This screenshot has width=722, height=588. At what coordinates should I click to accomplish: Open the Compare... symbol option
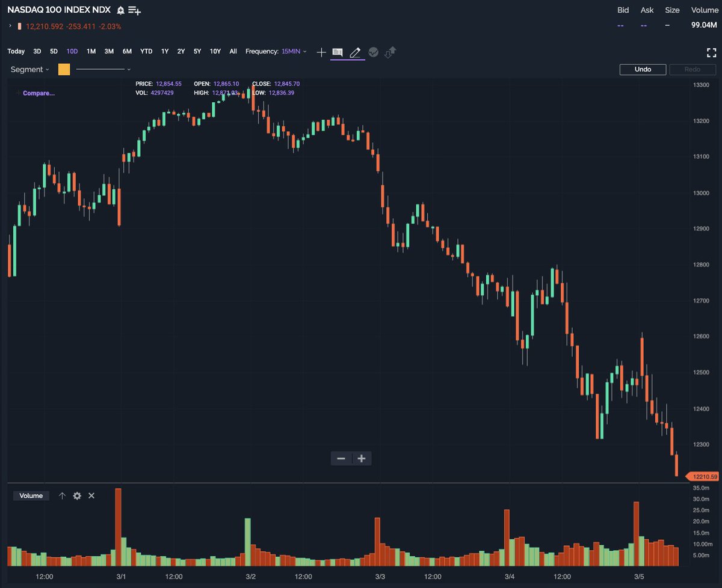[x=39, y=93]
